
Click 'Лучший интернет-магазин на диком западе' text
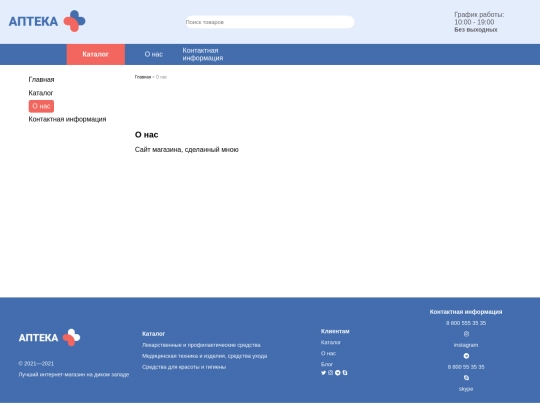[74, 375]
